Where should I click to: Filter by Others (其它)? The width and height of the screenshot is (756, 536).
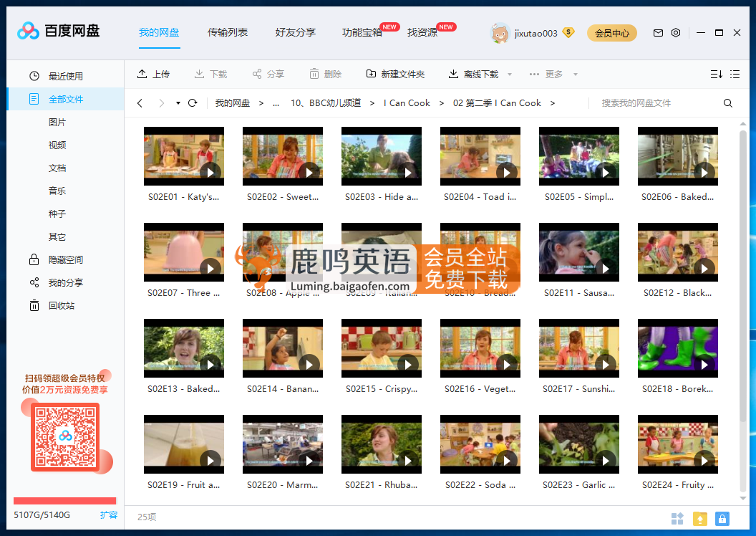click(57, 237)
